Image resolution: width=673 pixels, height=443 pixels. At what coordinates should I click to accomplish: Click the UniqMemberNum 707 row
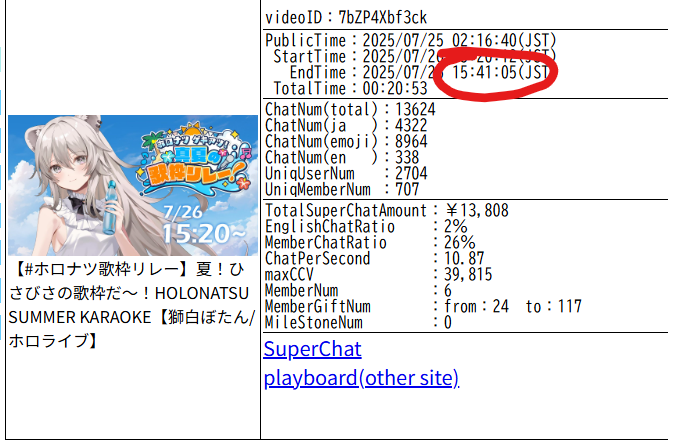(342, 189)
